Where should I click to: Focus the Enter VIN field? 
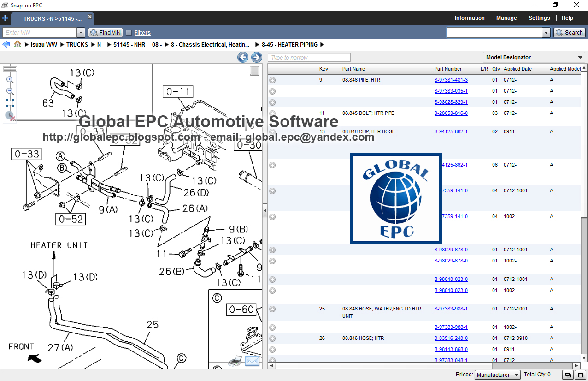click(x=40, y=33)
